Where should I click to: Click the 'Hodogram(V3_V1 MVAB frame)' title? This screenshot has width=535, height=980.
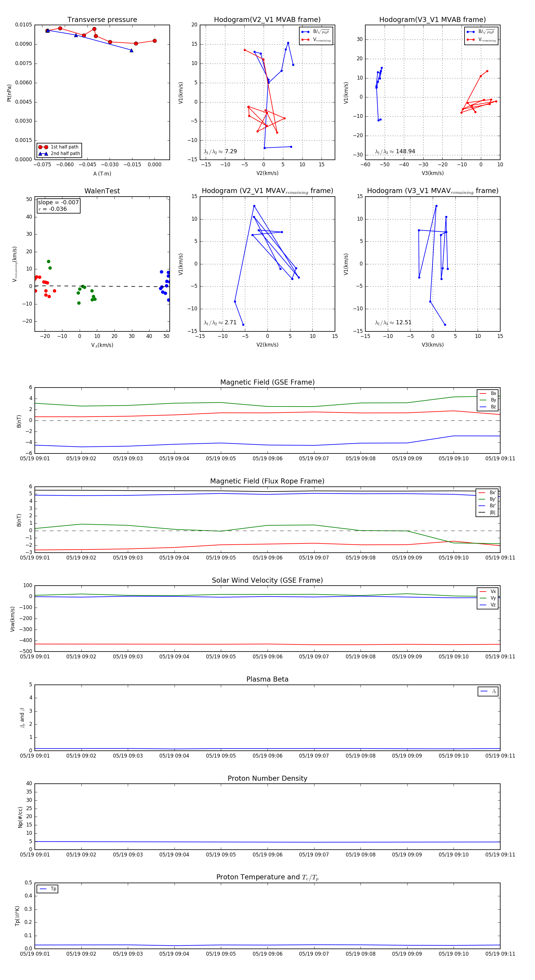(432, 20)
